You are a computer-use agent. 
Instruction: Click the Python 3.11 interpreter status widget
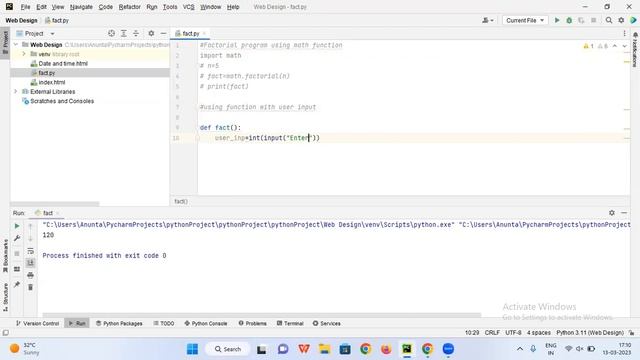click(x=590, y=333)
